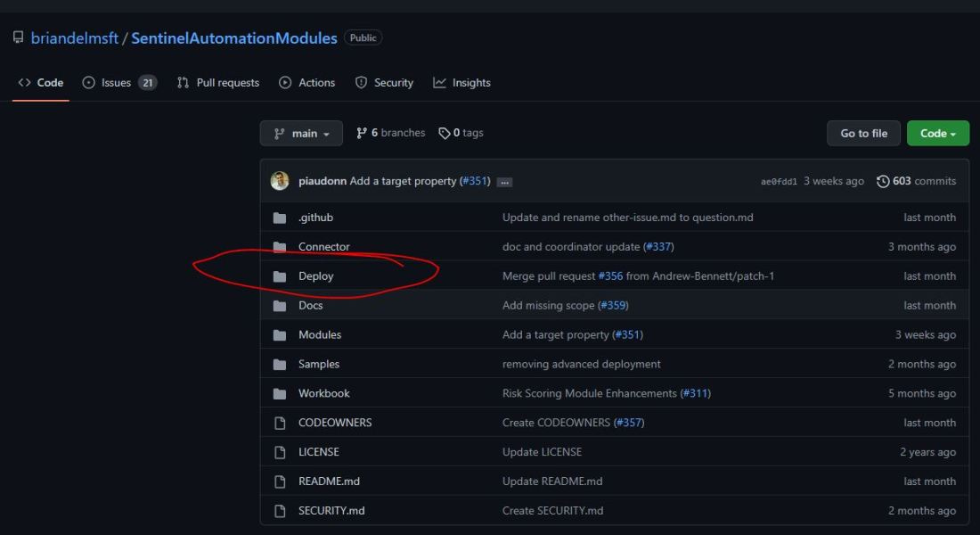Click the Samples folder icon

coord(280,364)
